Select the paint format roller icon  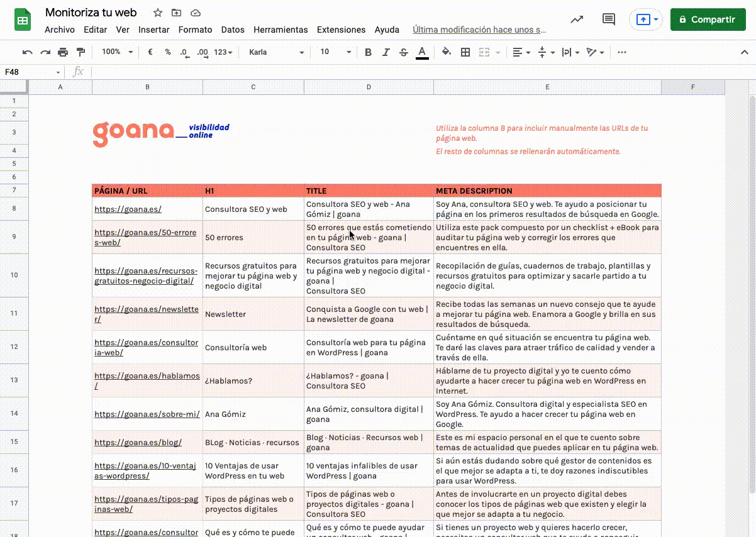[x=81, y=52]
